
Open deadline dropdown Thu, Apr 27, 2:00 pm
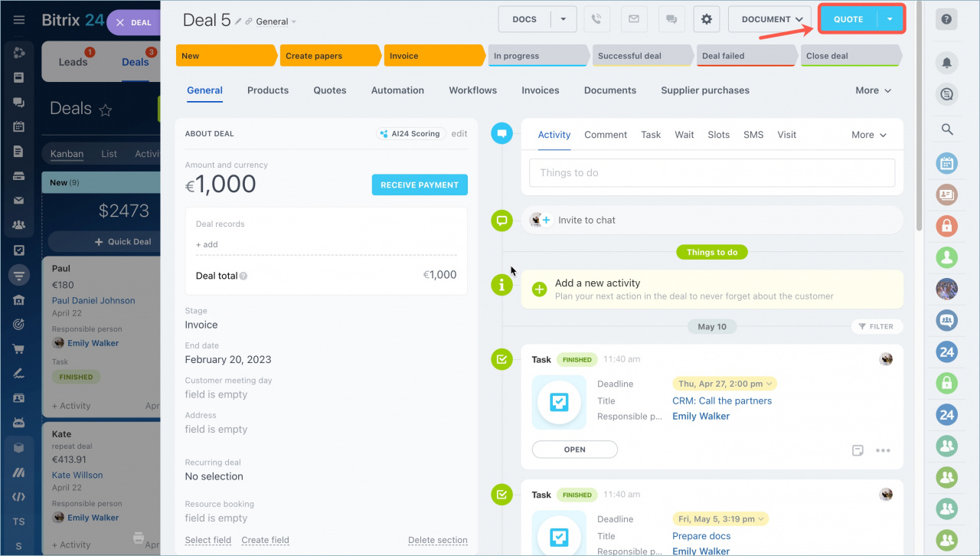(x=724, y=384)
